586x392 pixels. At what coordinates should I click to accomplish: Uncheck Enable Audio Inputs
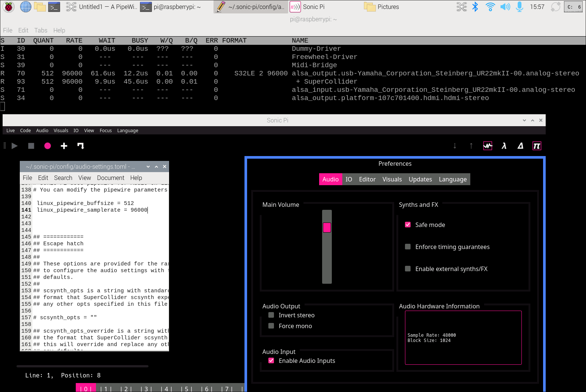pos(271,361)
